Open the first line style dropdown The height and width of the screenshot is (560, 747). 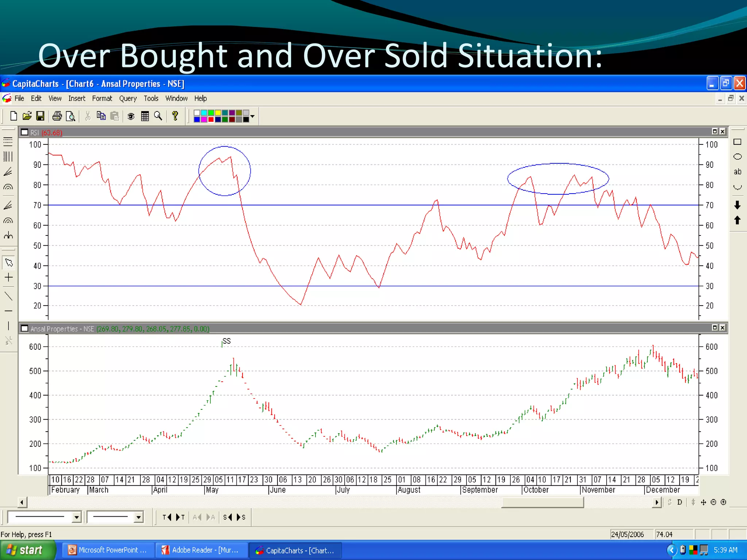(x=76, y=517)
